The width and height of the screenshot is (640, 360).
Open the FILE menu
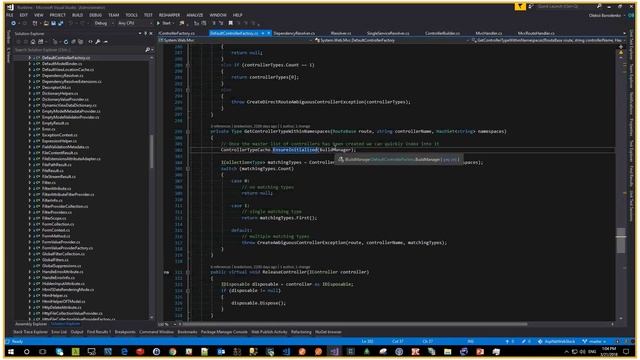(x=10, y=15)
